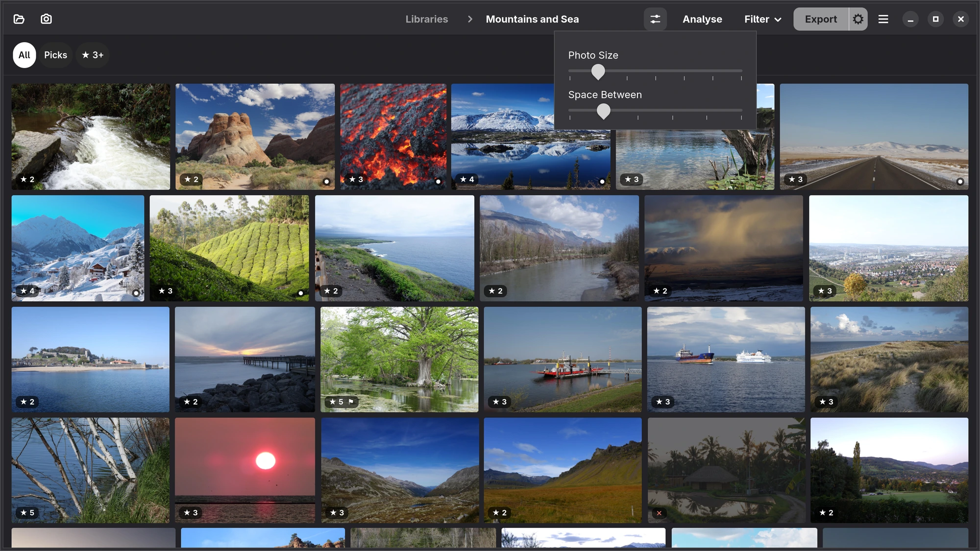Go back to Libraries breadcrumb
980x551 pixels.
(x=427, y=19)
